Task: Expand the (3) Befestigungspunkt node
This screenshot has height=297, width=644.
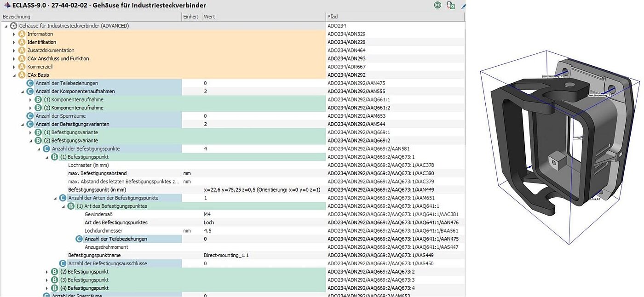Action: click(x=47, y=280)
